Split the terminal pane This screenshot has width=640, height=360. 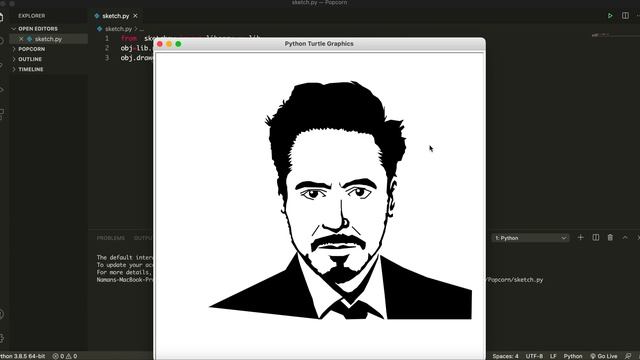tap(596, 238)
